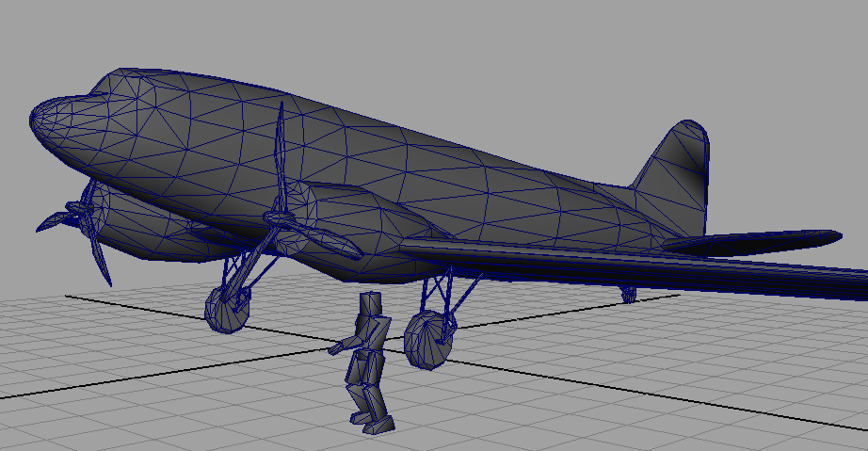
Task: Select the upward-pointing blade of the nearer propeller
Action: pyautogui.click(x=279, y=155)
